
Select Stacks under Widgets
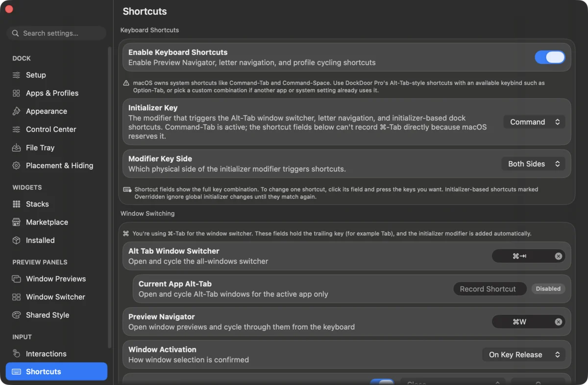coord(56,204)
